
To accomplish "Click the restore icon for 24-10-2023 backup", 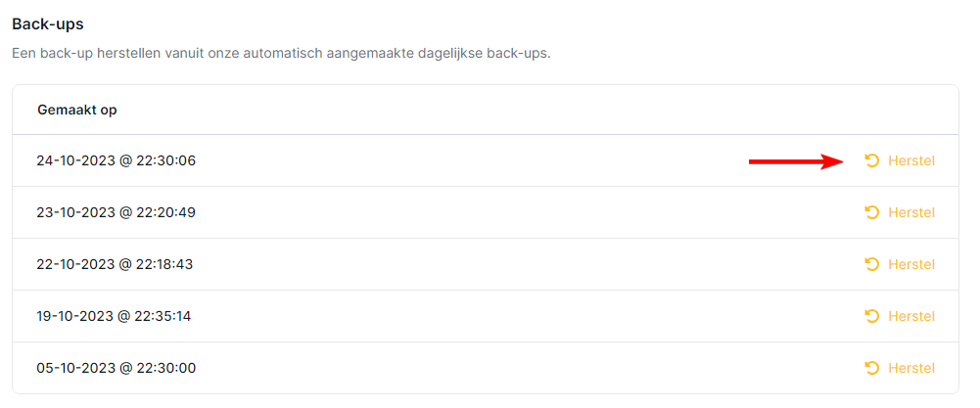I will pyautogui.click(x=871, y=160).
